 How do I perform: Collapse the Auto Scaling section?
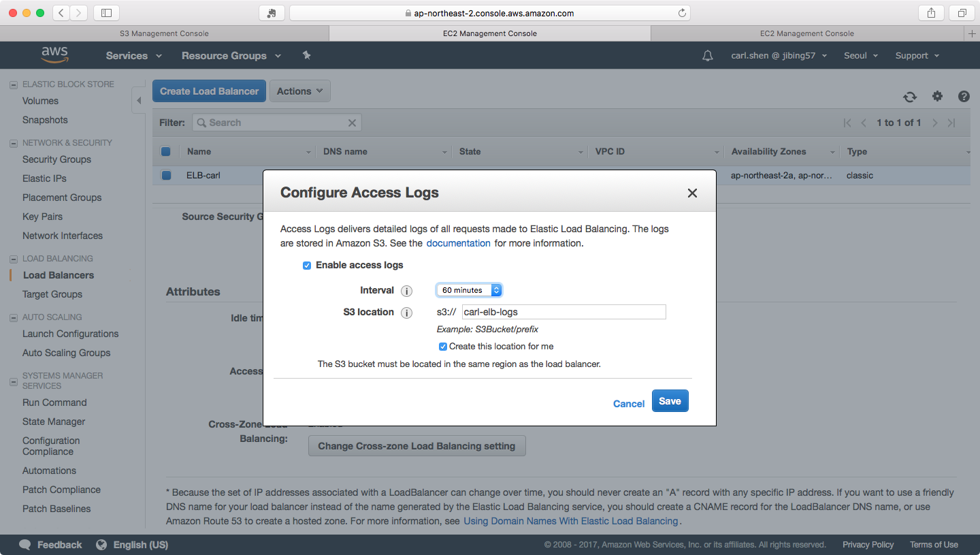(14, 318)
